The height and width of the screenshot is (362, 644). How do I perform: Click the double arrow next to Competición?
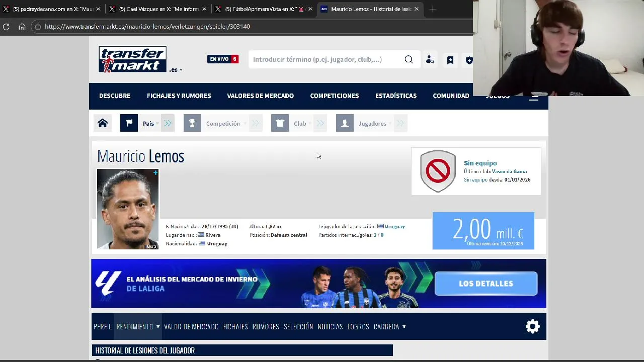click(256, 123)
